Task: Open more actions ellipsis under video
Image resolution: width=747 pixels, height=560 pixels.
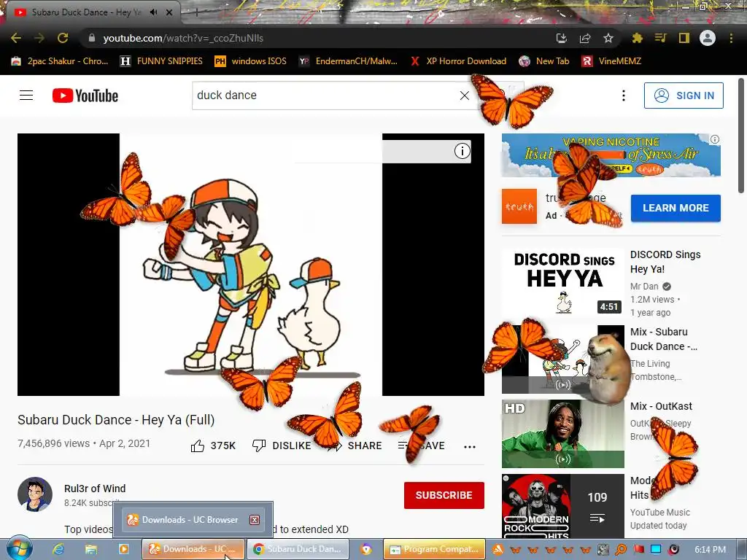Action: click(x=470, y=447)
